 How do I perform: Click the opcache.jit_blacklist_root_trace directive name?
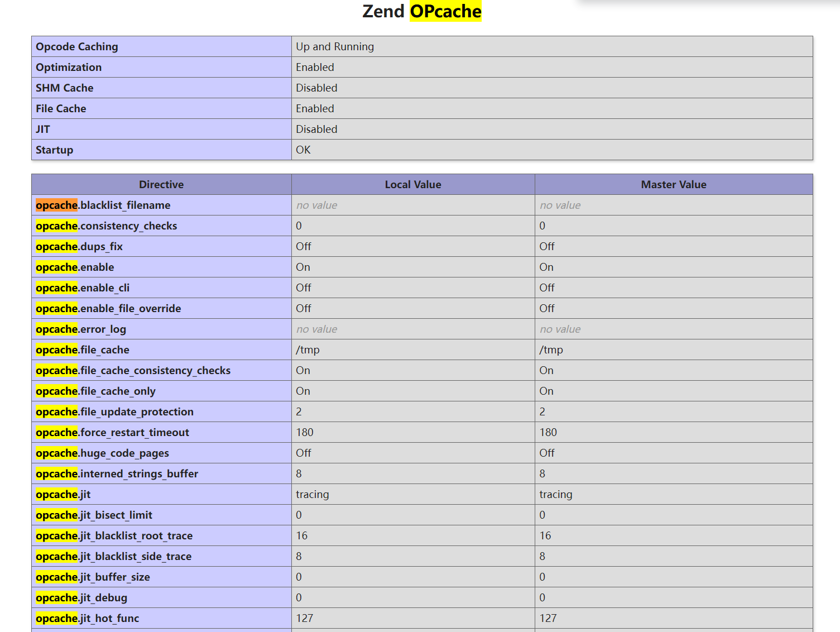pos(114,536)
